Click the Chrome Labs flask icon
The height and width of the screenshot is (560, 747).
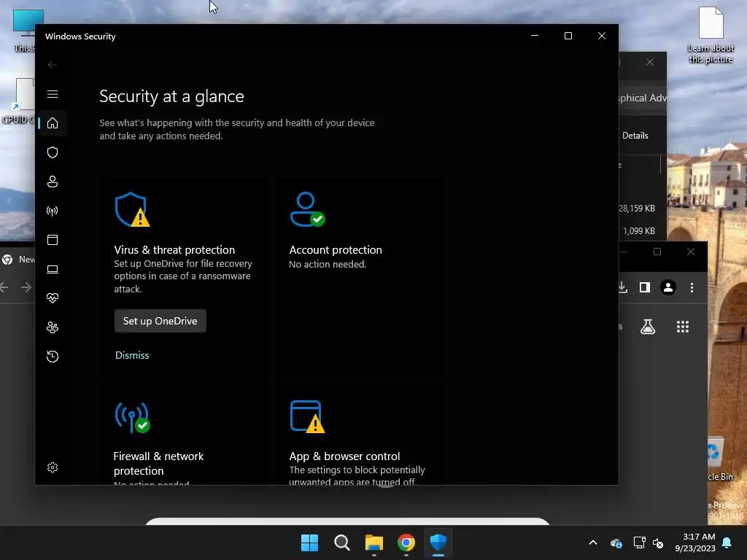tap(648, 327)
